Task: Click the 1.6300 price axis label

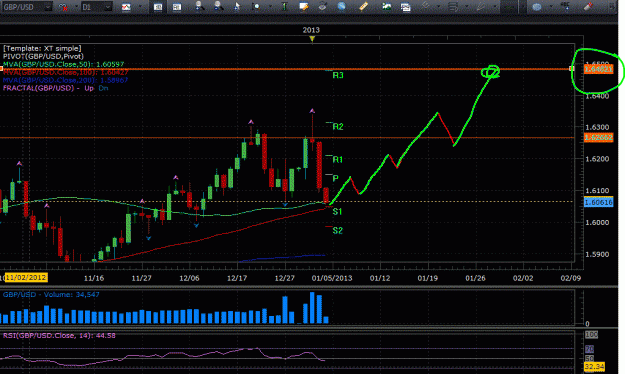Action: pos(597,127)
